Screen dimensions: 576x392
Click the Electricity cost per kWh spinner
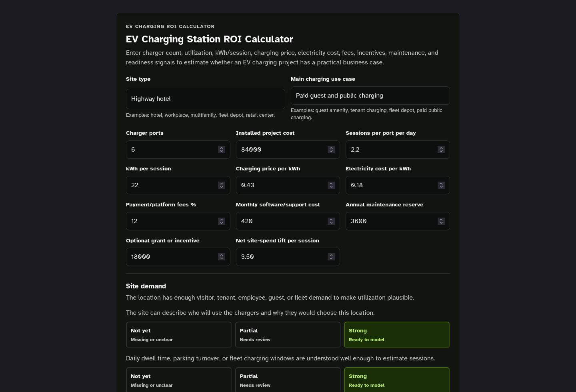[x=441, y=185]
